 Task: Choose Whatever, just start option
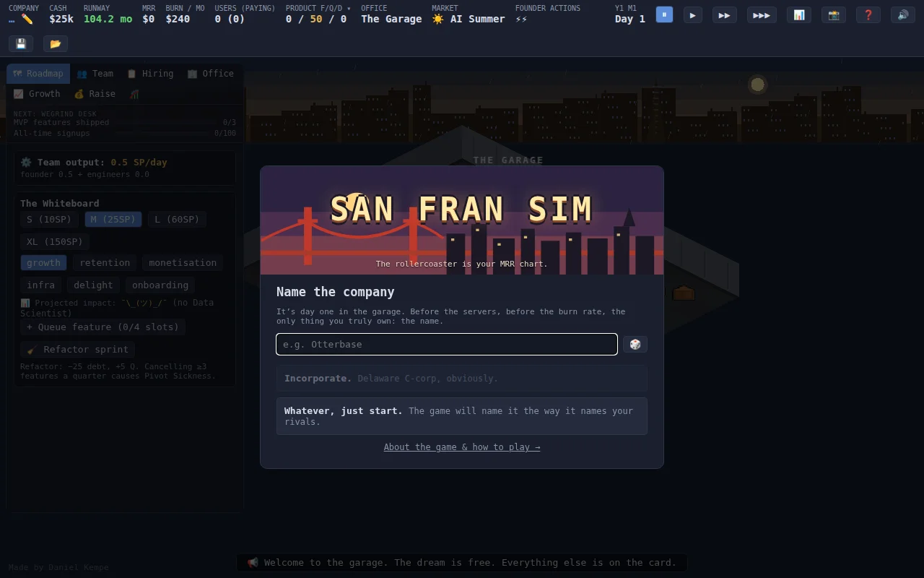click(462, 416)
